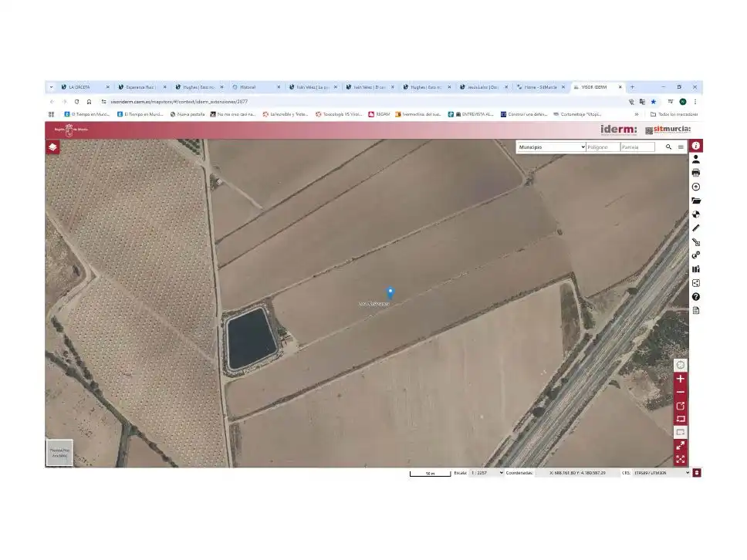This screenshot has height=560, width=747.
Task: Click the red icon at status bar end
Action: [697, 473]
